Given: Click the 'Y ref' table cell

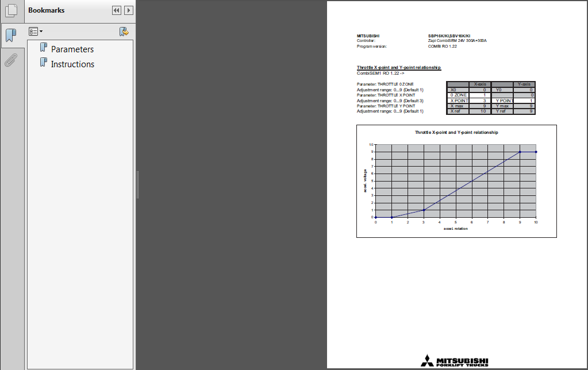Looking at the screenshot, I should tap(502, 111).
